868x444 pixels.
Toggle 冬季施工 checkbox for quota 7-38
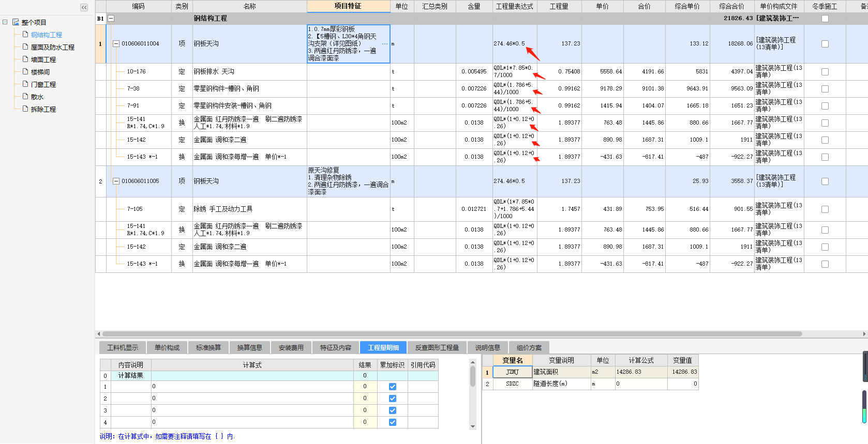pos(825,89)
